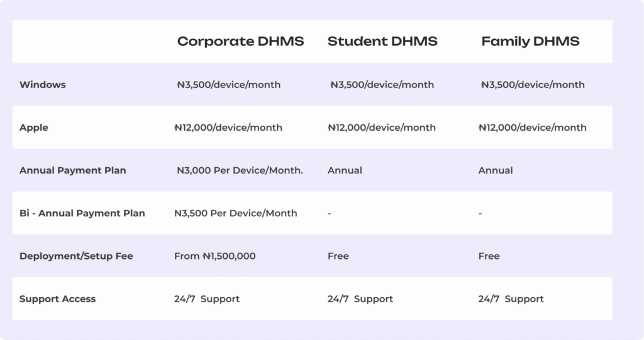
Task: Click the N3,000 Per Device/Month. text
Action: pos(240,170)
